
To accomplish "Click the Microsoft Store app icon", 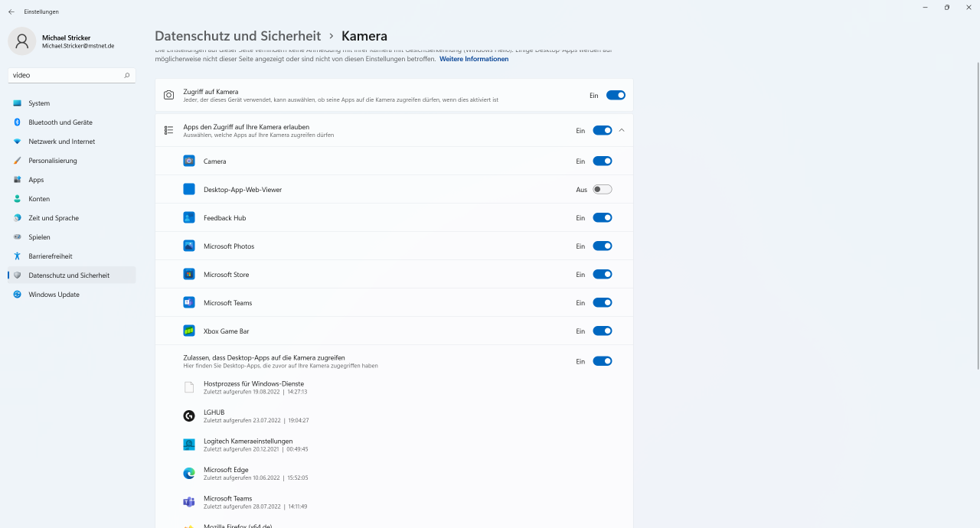I will tap(189, 275).
